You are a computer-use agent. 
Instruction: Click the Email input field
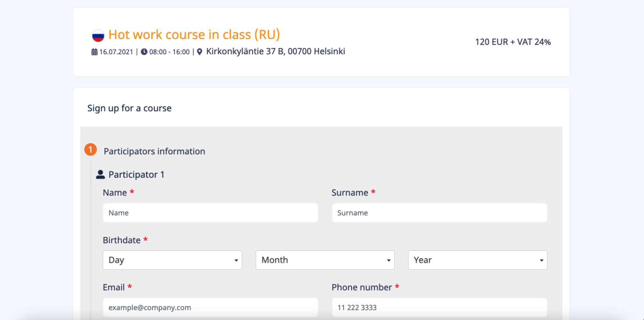tap(210, 307)
